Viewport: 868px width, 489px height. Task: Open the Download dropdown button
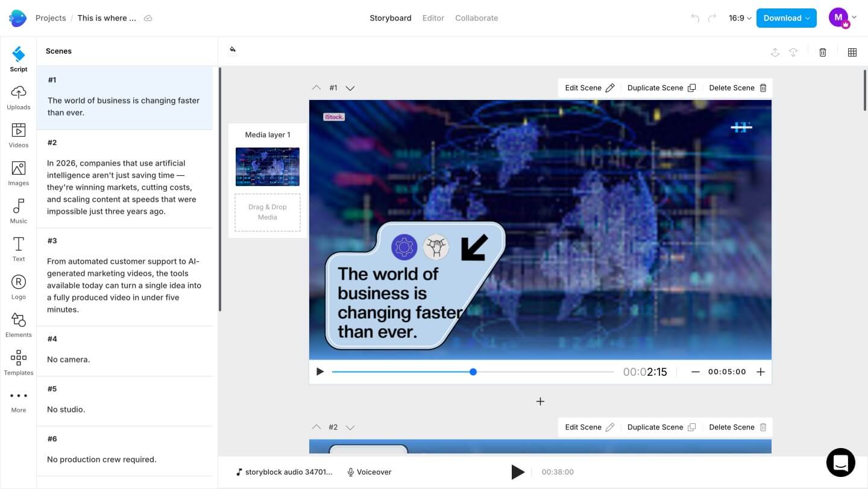coord(787,18)
